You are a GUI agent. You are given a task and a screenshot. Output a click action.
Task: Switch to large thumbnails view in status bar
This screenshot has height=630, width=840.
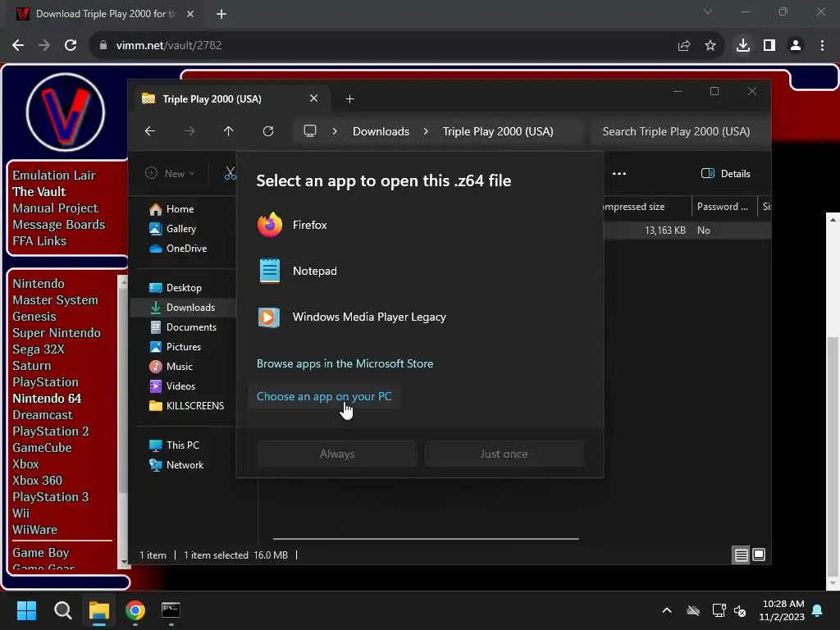(759, 555)
